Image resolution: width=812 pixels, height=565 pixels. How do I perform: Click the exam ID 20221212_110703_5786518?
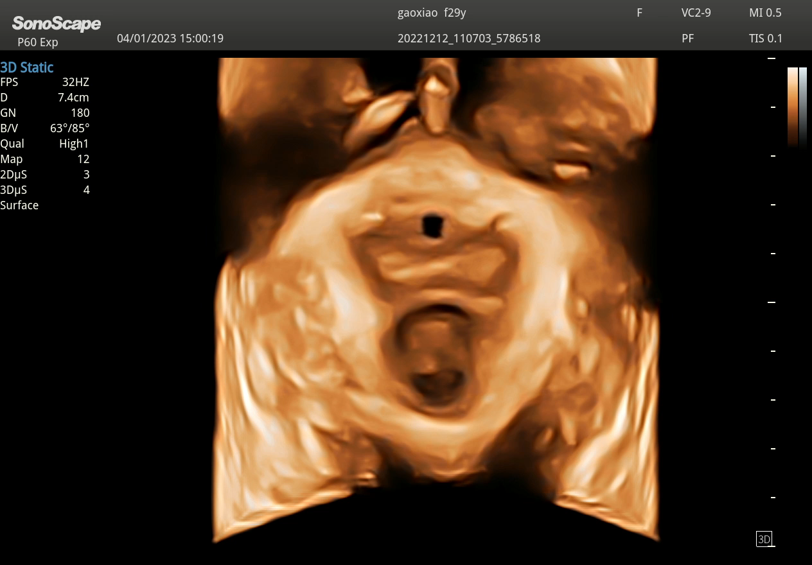[469, 39]
